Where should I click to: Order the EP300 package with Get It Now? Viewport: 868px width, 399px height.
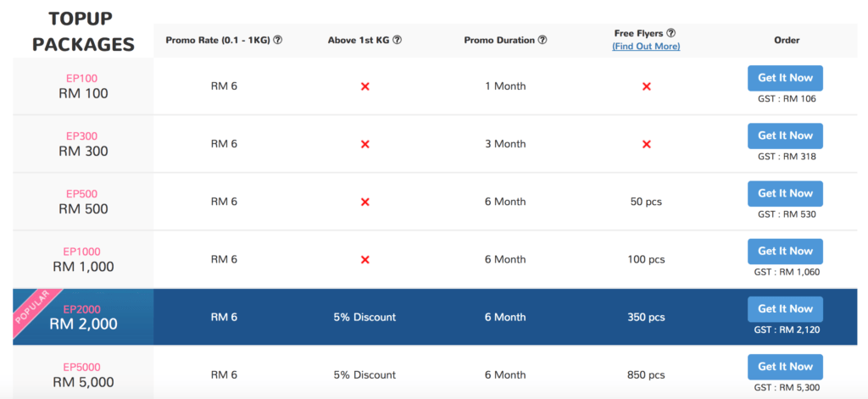click(x=785, y=136)
